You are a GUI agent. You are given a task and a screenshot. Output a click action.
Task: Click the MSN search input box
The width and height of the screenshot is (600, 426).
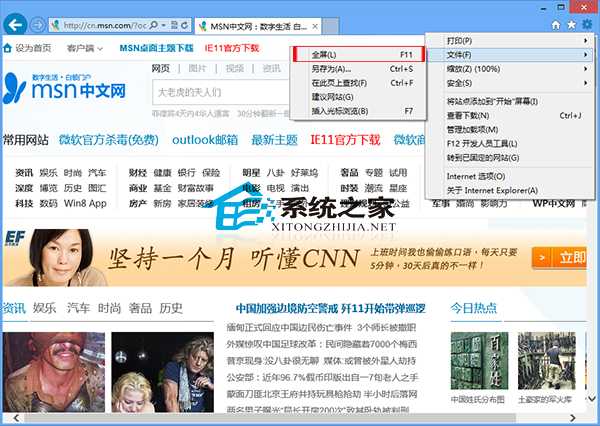point(220,92)
